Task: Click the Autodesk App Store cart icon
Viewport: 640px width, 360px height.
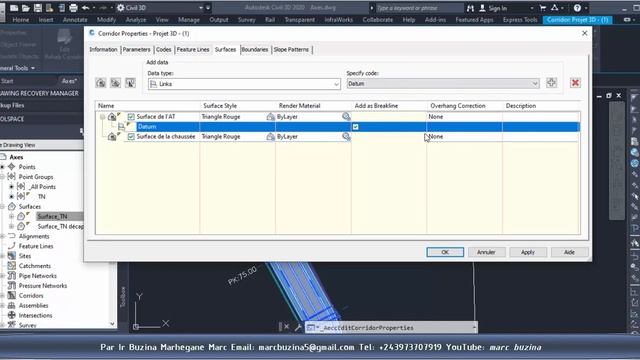Action: coord(542,8)
